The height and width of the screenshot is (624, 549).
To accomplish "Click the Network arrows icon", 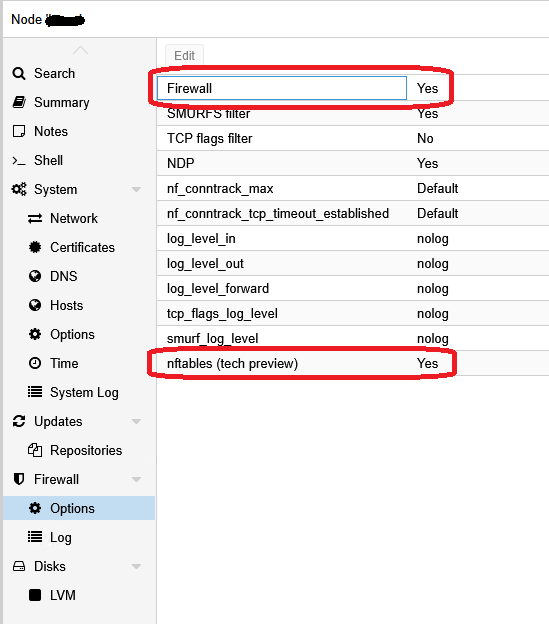I will tap(35, 218).
